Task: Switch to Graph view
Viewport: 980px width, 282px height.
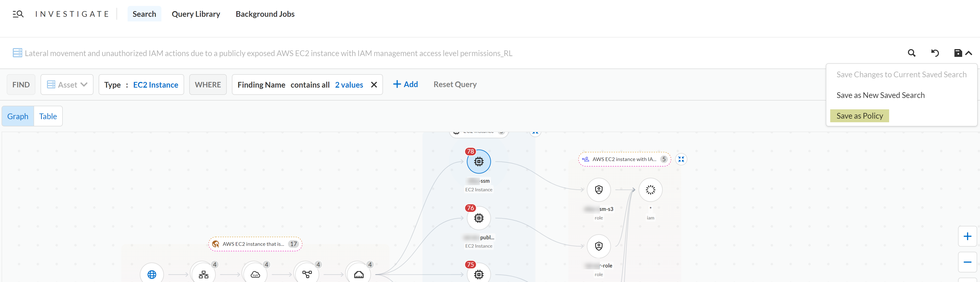Action: [18, 116]
